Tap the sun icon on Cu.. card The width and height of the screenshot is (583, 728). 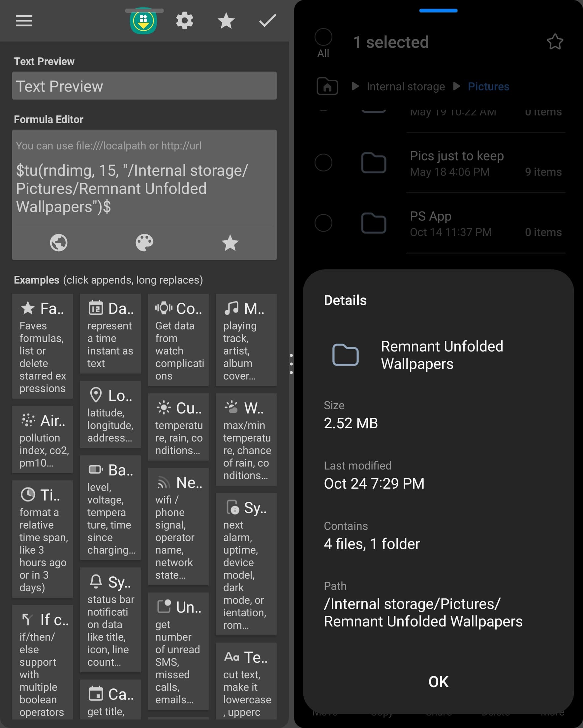pyautogui.click(x=164, y=408)
